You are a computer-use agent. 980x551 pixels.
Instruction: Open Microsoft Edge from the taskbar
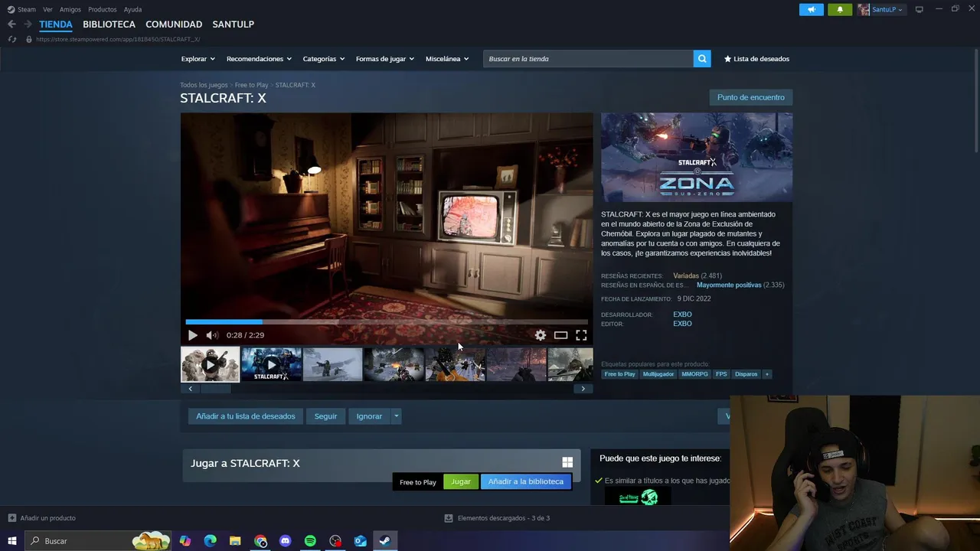[210, 541]
